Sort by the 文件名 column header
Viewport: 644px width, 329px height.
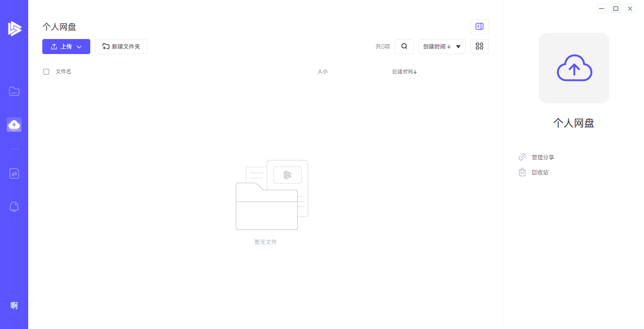[63, 71]
